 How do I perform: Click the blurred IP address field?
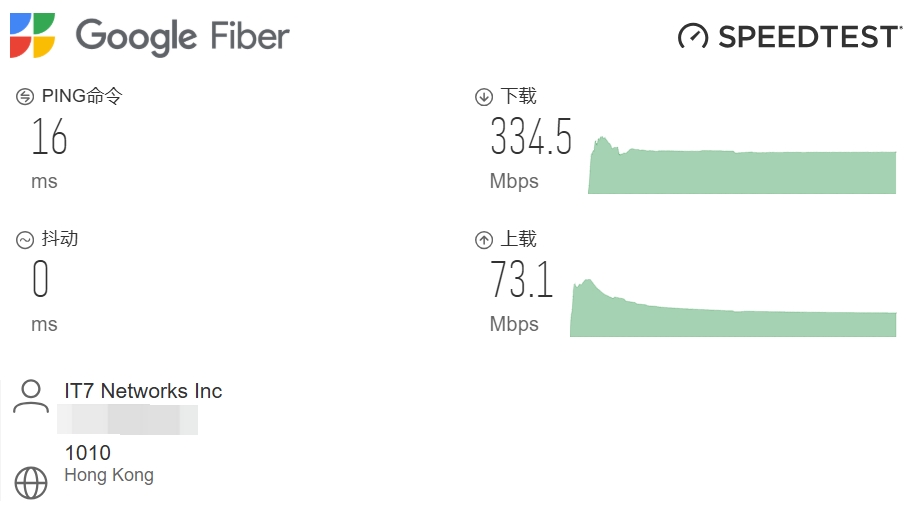pos(131,420)
